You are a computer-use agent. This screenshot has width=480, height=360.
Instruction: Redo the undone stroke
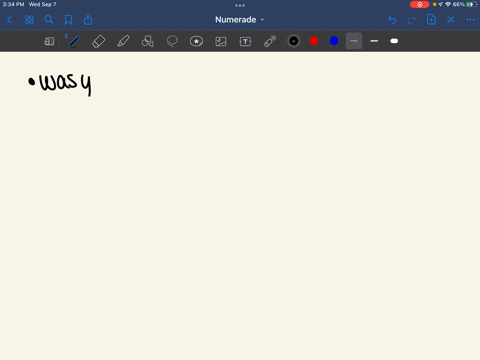click(x=412, y=20)
